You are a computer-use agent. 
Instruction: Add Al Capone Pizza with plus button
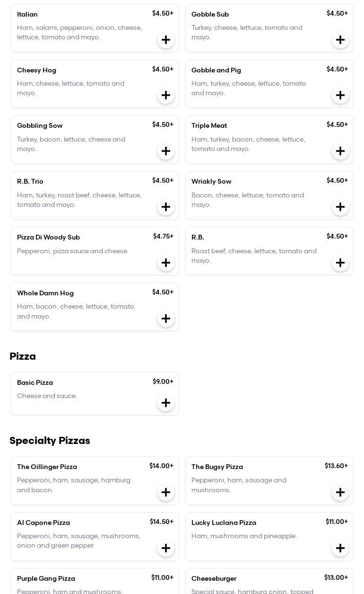pyautogui.click(x=166, y=548)
